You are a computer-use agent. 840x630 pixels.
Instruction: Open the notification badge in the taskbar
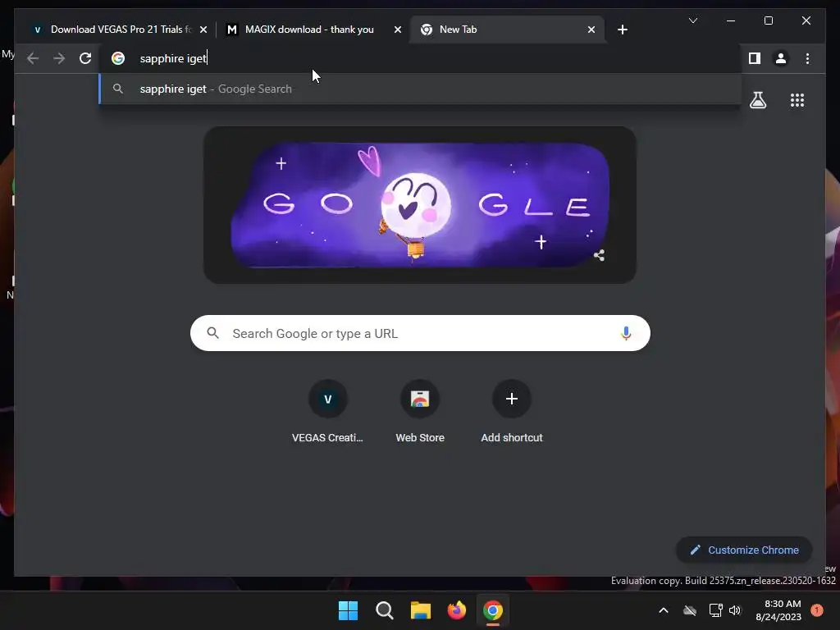click(x=816, y=609)
